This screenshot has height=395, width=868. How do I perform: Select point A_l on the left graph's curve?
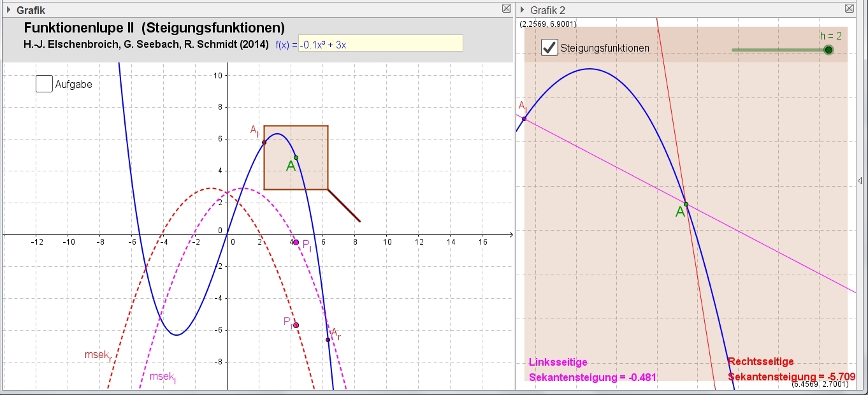click(x=264, y=142)
